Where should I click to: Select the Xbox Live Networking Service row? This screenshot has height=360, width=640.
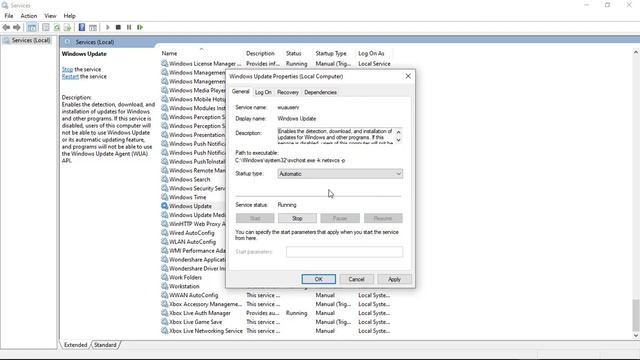coord(276,331)
